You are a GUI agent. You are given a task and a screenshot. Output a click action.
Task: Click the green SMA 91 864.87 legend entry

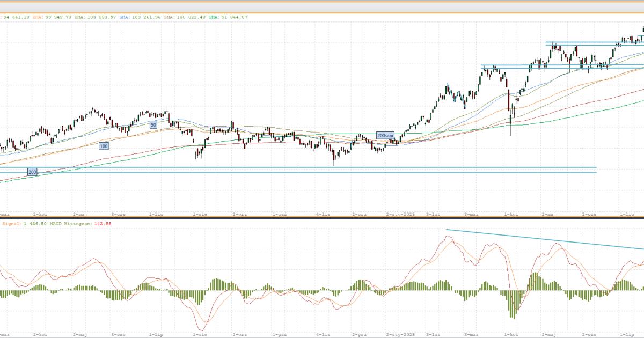[x=228, y=17]
